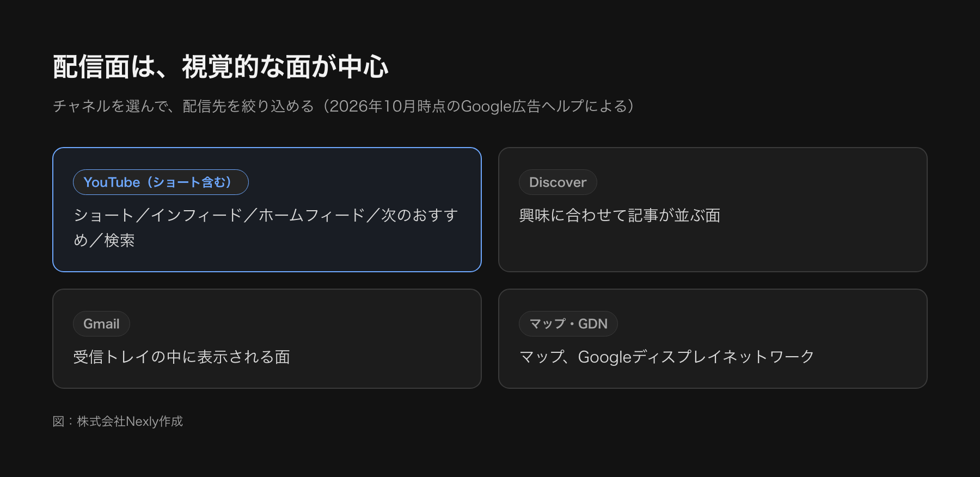Select the Gmail badge

(101, 323)
